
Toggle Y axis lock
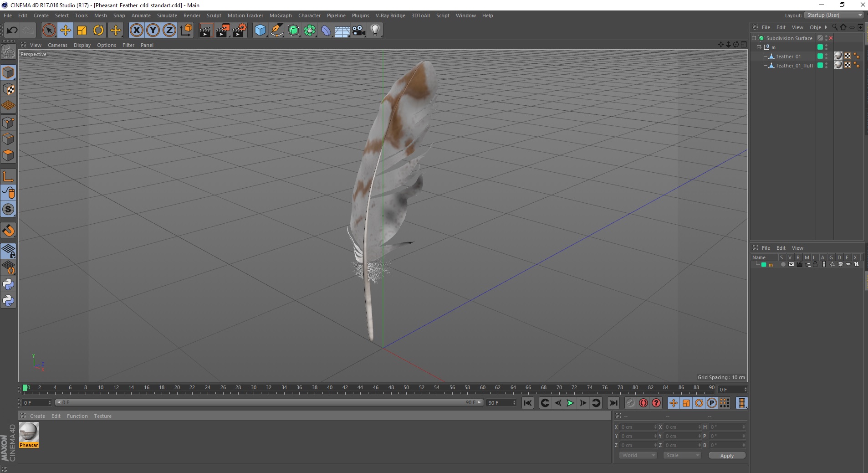(153, 31)
